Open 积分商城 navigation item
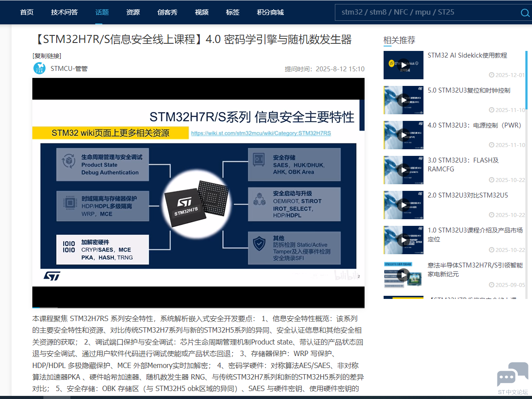This screenshot has width=532, height=399. pyautogui.click(x=270, y=12)
